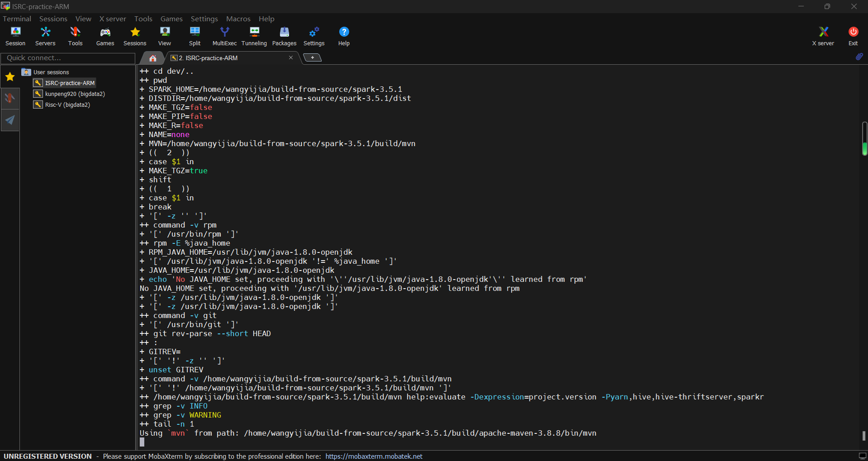Open the Settings gears toolbar icon
This screenshot has width=868, height=461.
coord(314,36)
